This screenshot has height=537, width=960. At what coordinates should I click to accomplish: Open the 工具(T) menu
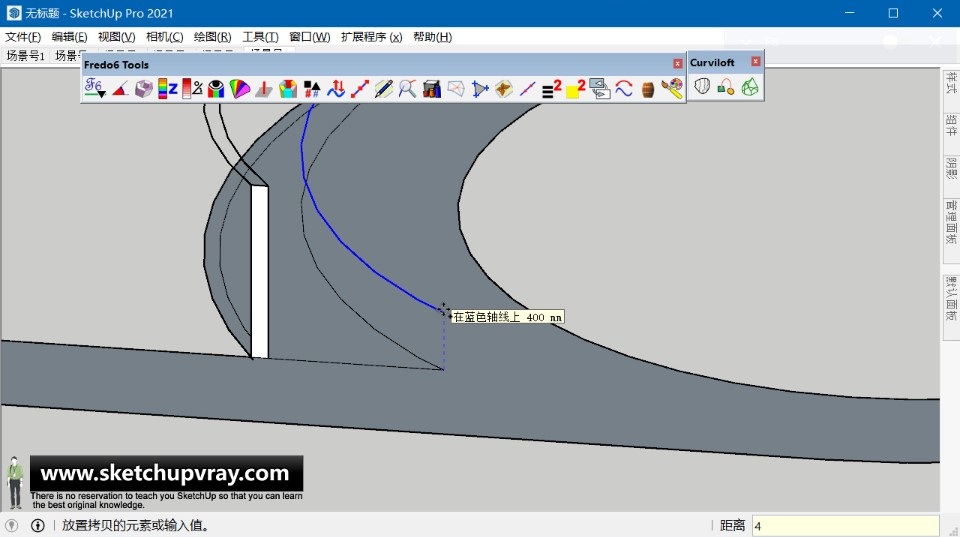(x=260, y=37)
